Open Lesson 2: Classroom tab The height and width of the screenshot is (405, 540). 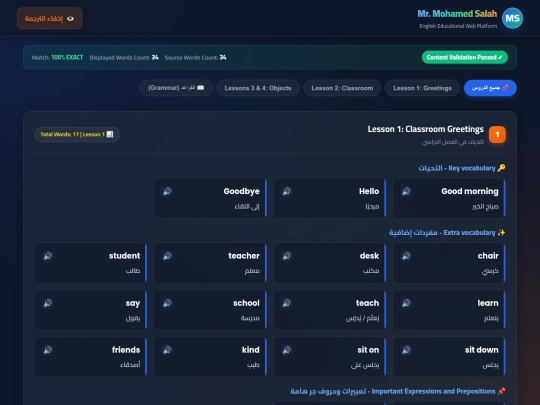tap(342, 88)
